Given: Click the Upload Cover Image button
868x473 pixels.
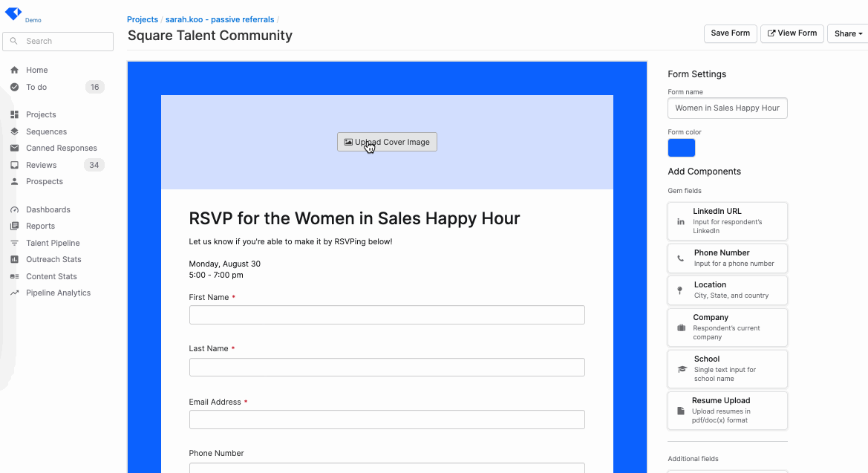Looking at the screenshot, I should point(387,142).
